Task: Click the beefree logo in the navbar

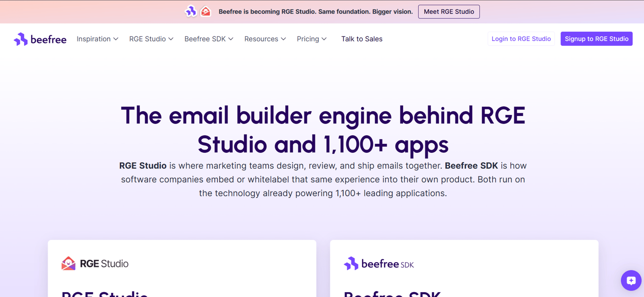Action: point(40,39)
